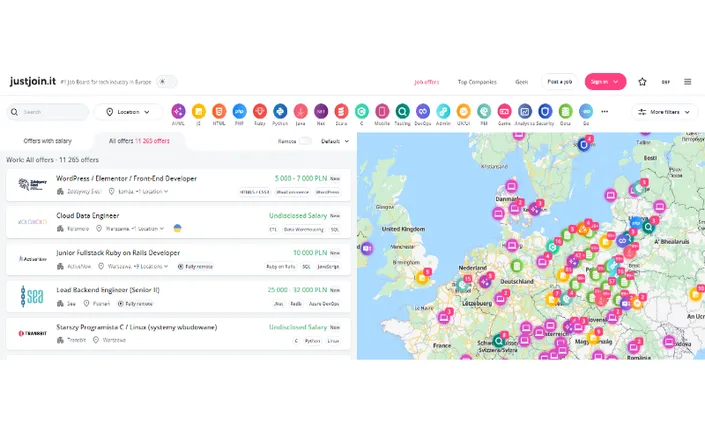Image resolution: width=705 pixels, height=427 pixels.
Task: Select the Security category icon
Action: click(545, 111)
